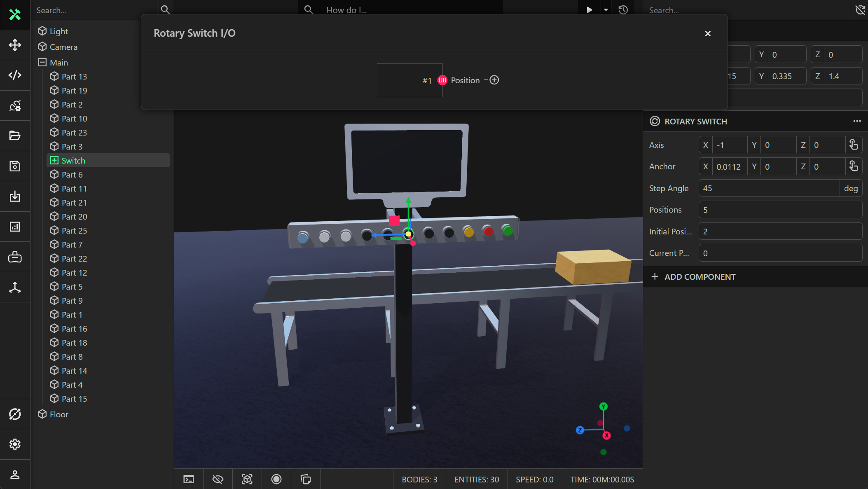
Task: Open the console terminal icon
Action: (x=189, y=479)
